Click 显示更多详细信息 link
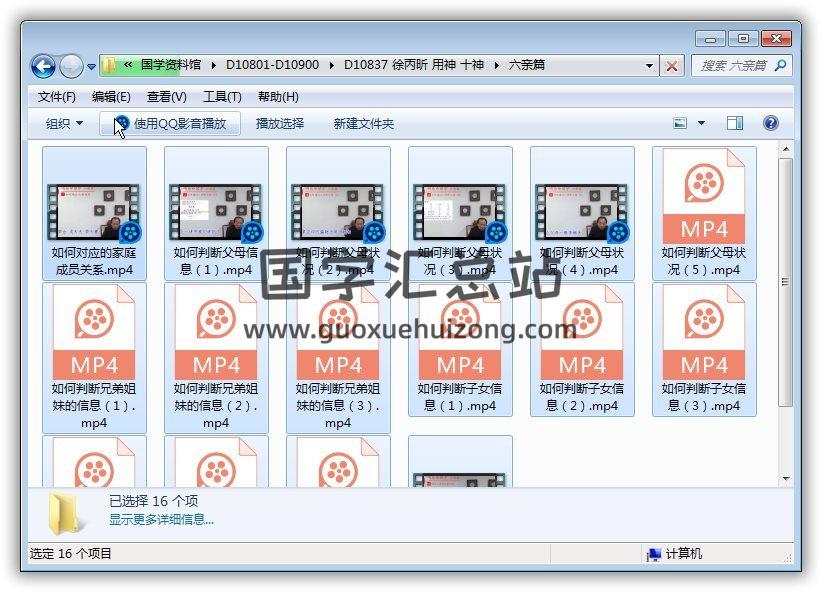 pyautogui.click(x=161, y=519)
